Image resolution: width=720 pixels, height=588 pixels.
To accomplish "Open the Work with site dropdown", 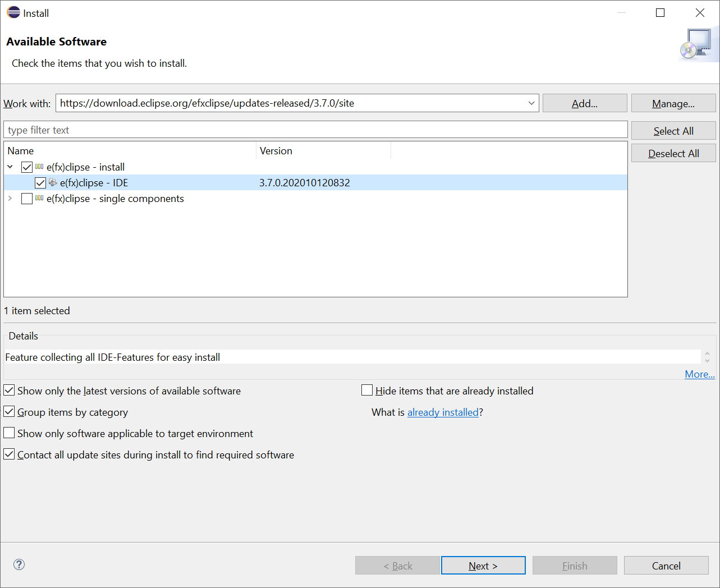I will [x=531, y=103].
